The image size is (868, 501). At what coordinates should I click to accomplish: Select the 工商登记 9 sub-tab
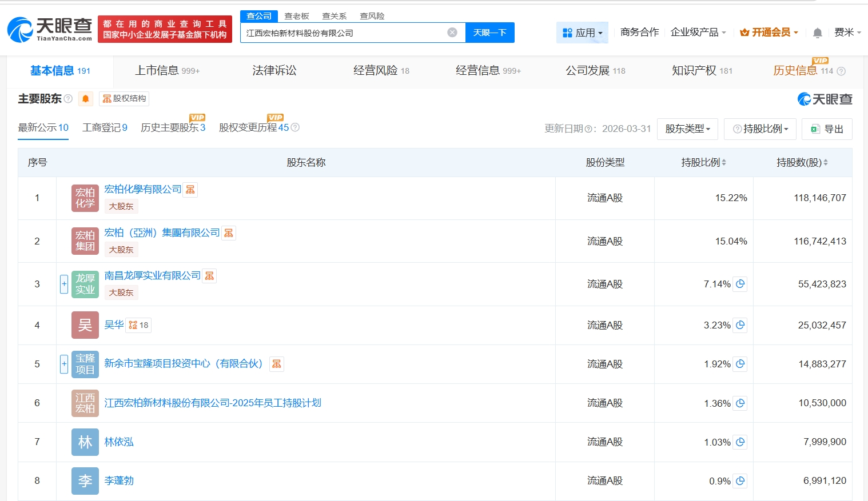pos(105,128)
